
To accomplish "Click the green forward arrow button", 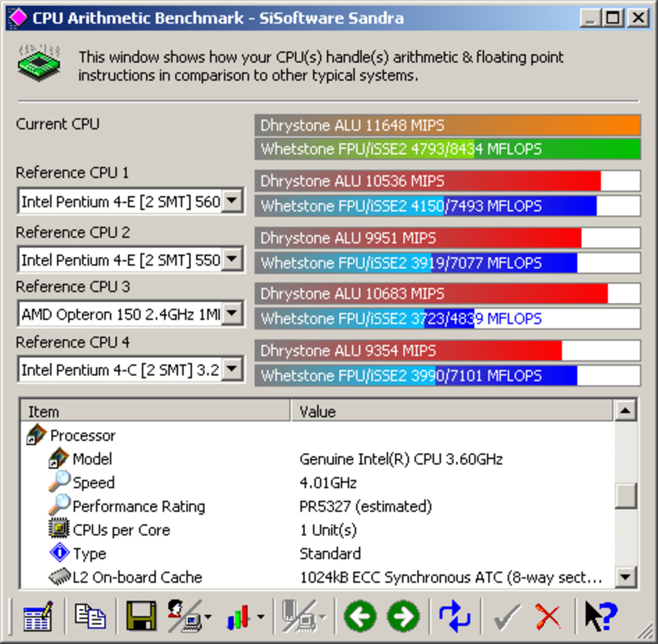I will (x=403, y=616).
